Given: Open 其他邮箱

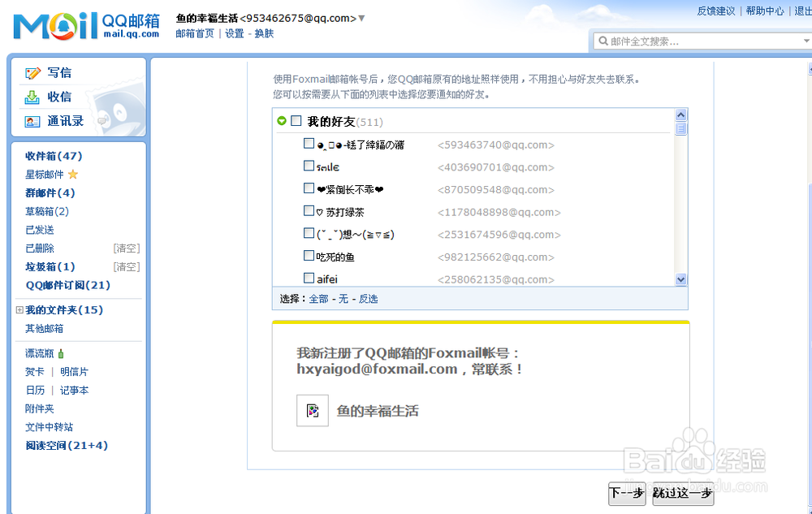Looking at the screenshot, I should point(45,329).
